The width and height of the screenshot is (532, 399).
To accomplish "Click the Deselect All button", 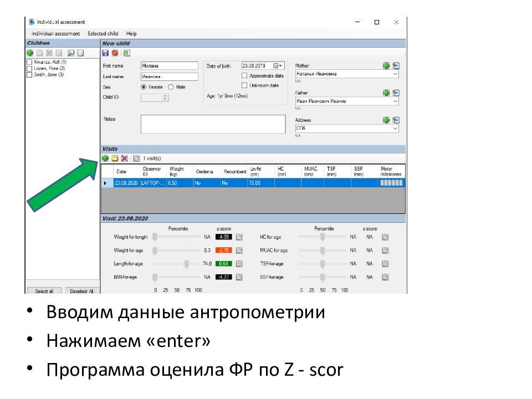I will point(81,291).
